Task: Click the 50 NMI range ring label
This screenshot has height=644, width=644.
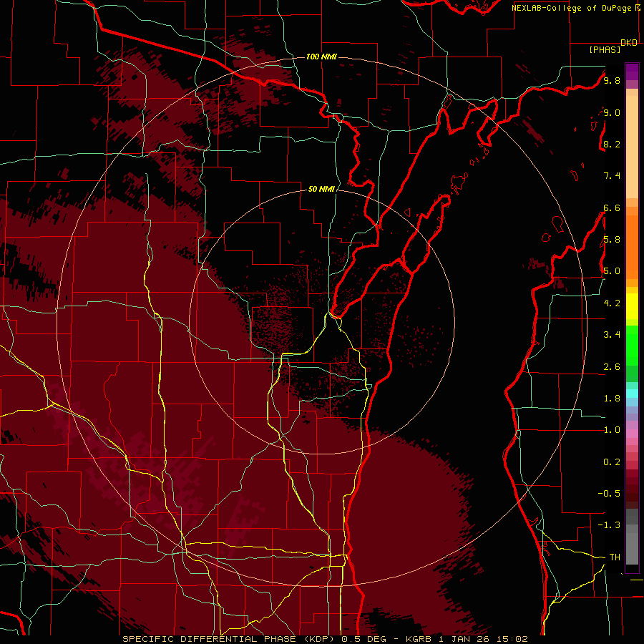Action: tap(321, 189)
